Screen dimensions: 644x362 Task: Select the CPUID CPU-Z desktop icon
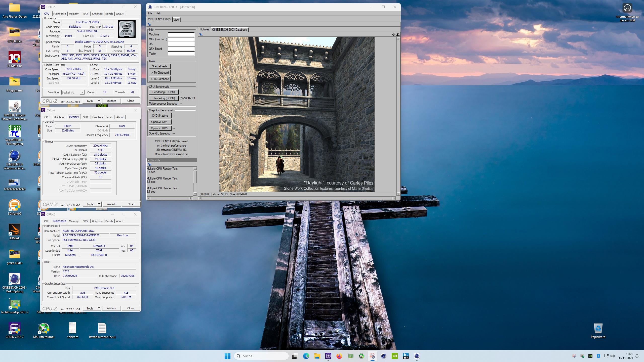point(15,330)
